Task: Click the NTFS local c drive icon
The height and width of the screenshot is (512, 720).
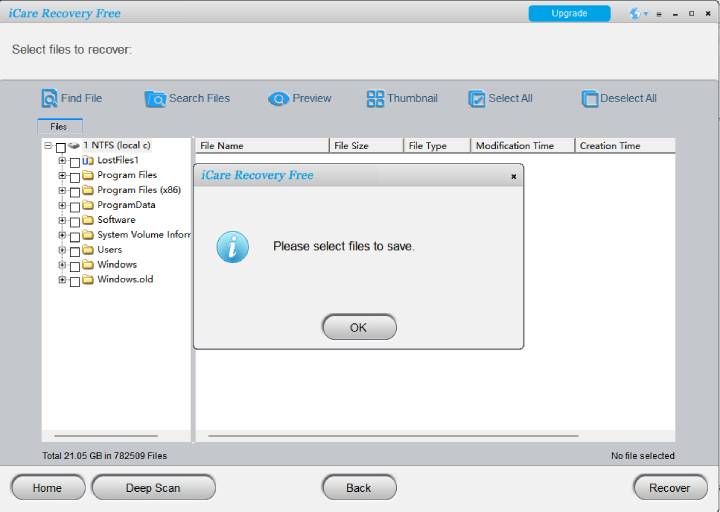Action: 74,146
